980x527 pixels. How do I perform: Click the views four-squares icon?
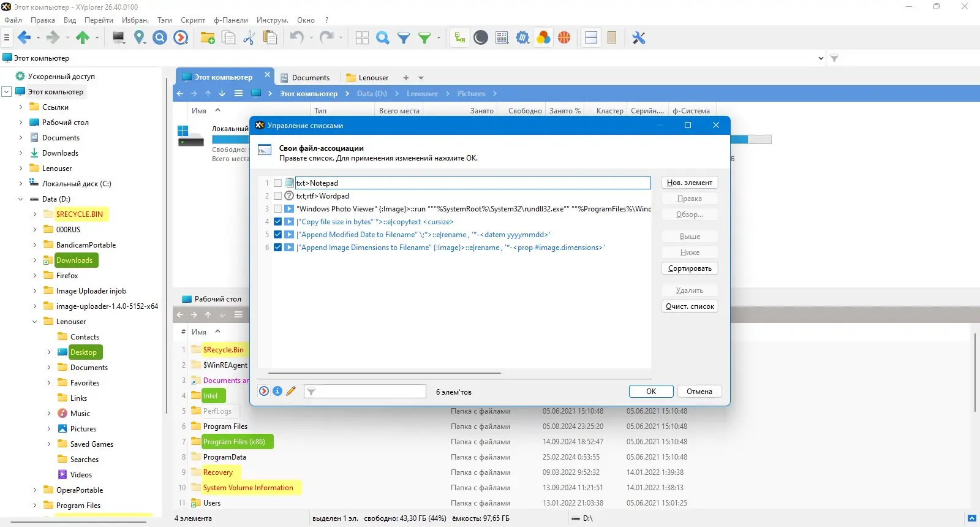[362, 38]
